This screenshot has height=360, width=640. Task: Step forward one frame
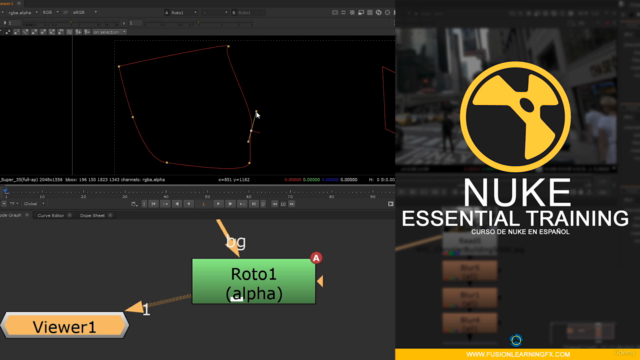(218, 204)
